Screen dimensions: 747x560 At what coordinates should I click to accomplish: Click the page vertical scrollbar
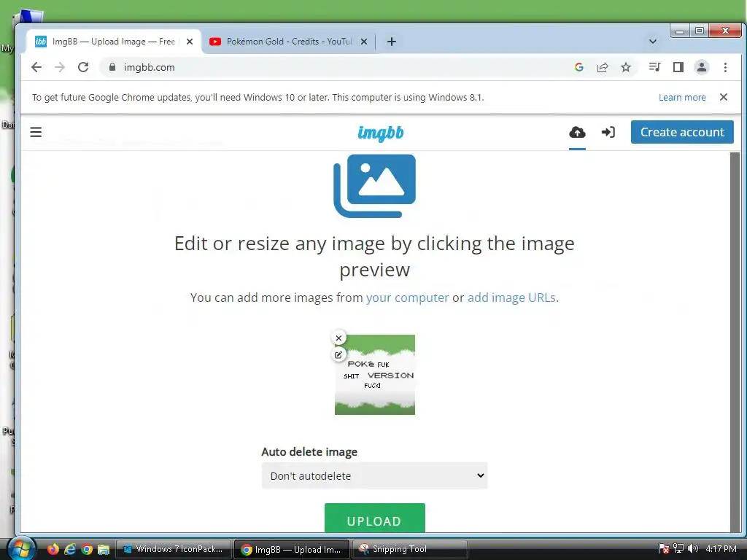point(735,342)
